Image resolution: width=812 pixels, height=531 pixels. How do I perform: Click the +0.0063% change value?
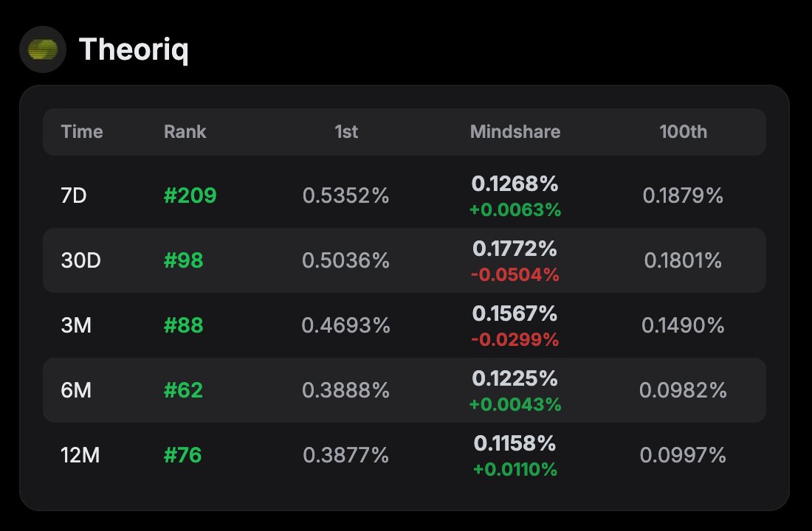515,209
